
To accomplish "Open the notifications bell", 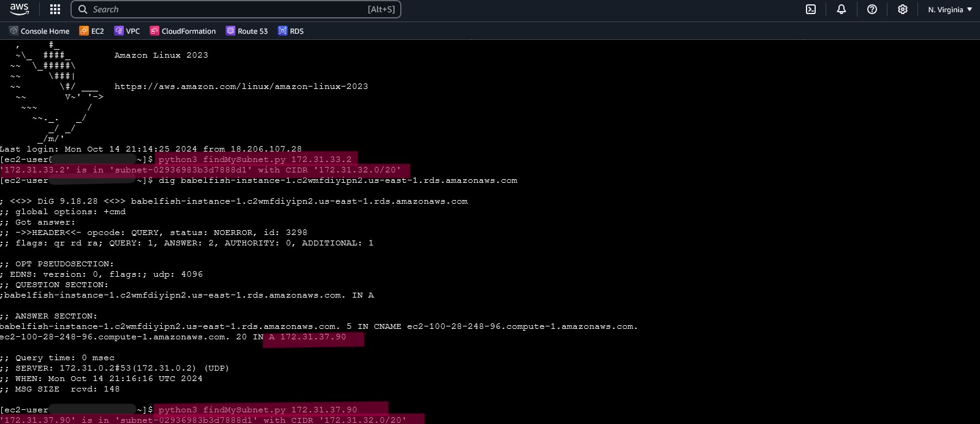I will pyautogui.click(x=841, y=9).
